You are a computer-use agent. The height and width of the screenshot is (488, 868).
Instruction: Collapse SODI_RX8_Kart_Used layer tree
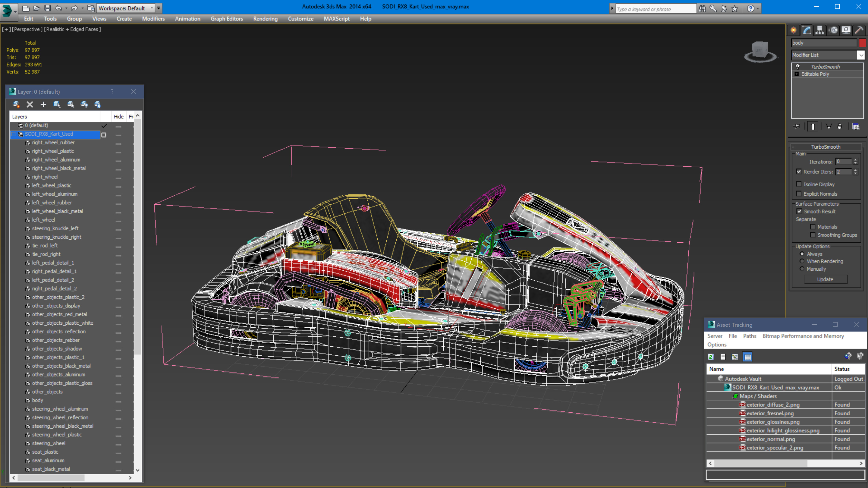pyautogui.click(x=14, y=134)
